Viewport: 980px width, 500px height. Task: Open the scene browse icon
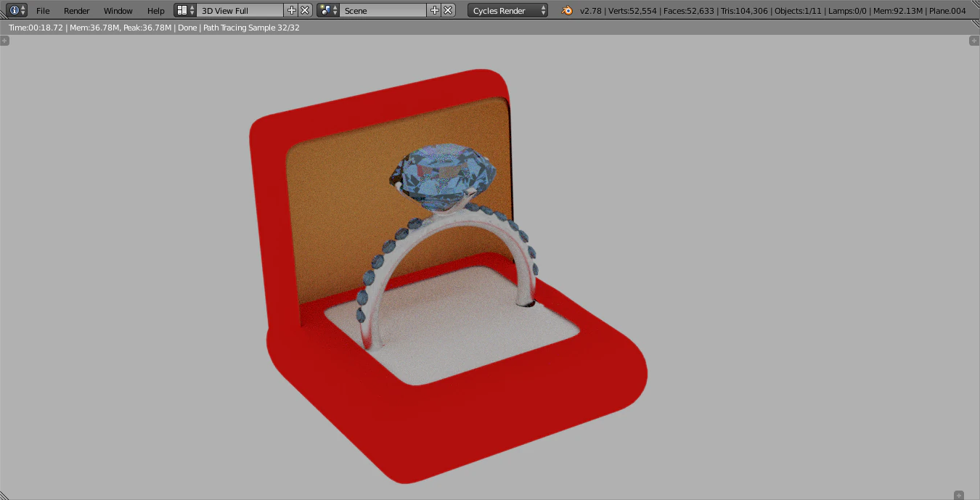(328, 10)
